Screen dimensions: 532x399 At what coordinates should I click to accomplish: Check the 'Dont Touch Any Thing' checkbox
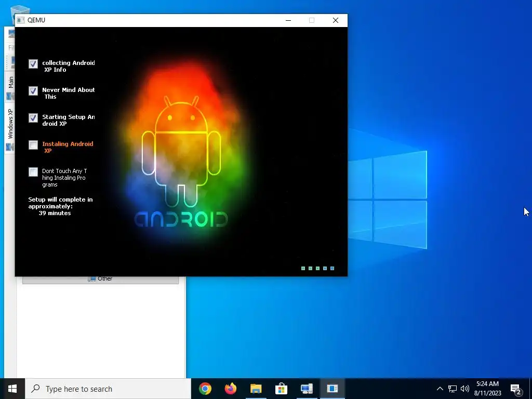[x=33, y=172]
